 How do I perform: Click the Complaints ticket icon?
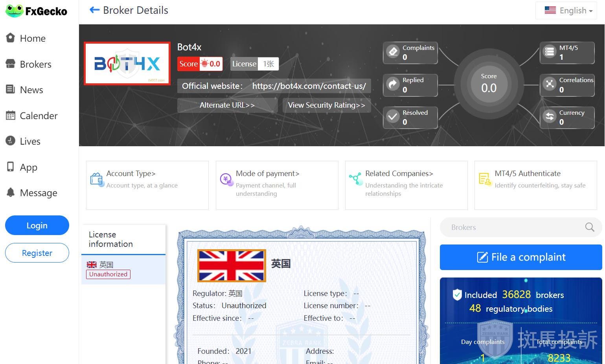point(393,52)
